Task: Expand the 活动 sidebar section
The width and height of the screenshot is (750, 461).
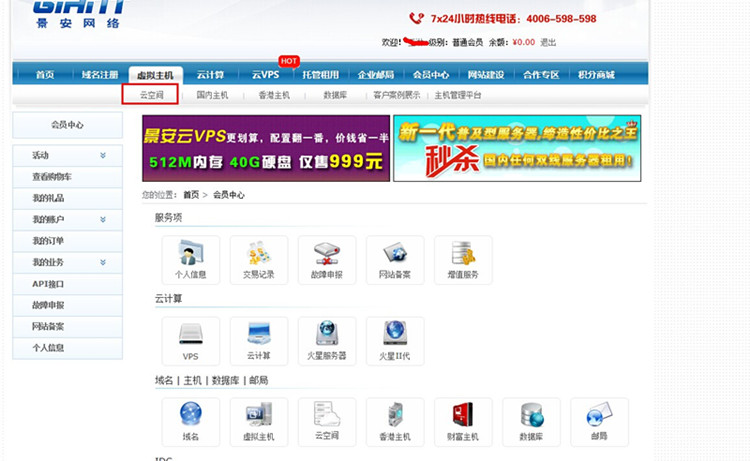Action: tap(103, 155)
